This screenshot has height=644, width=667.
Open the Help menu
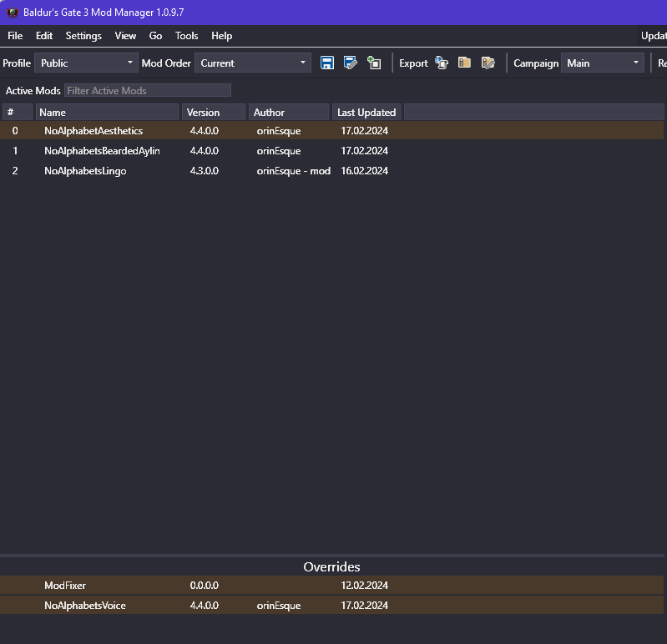coord(221,36)
